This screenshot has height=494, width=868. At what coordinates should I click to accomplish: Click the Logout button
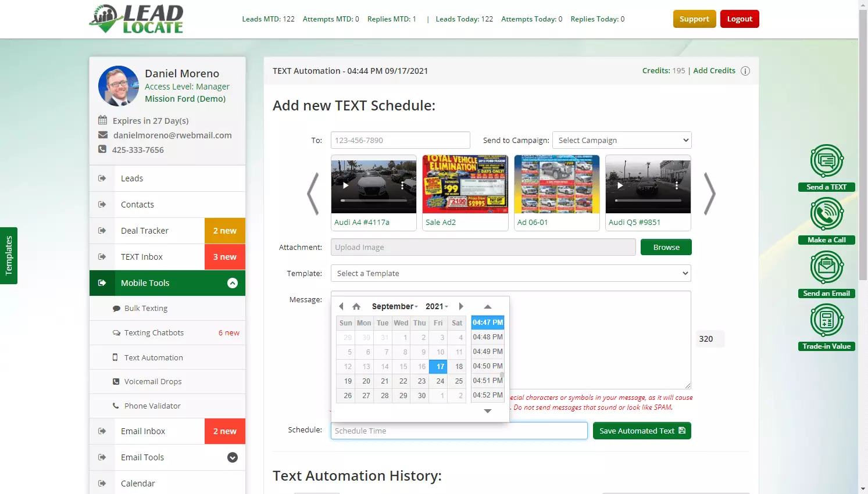(740, 19)
